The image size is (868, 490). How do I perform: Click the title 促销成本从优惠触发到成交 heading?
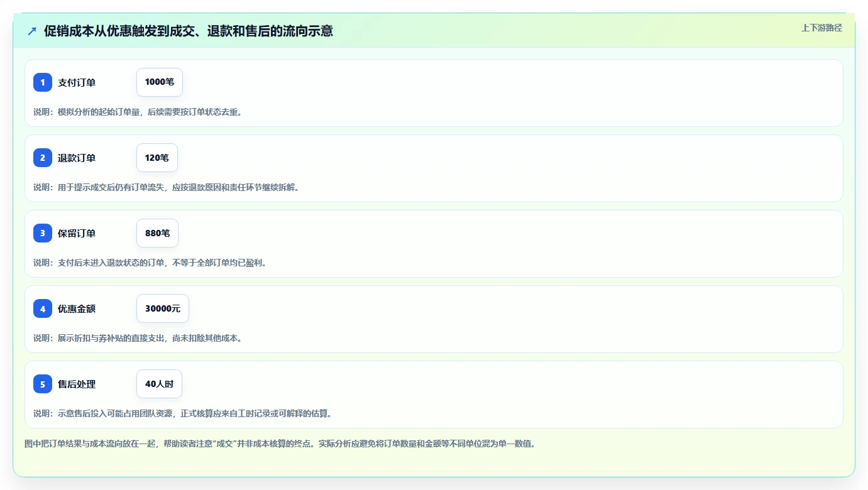coord(189,31)
